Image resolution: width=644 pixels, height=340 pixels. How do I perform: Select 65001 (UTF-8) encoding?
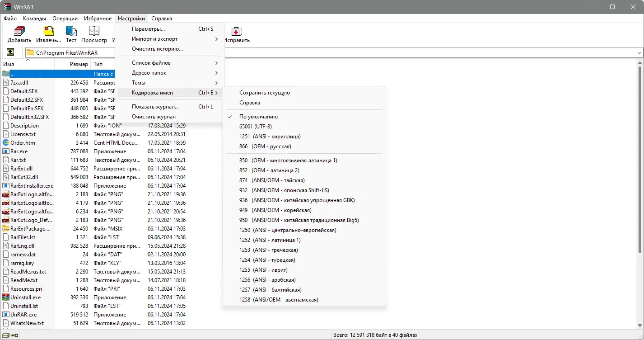pyautogui.click(x=304, y=127)
